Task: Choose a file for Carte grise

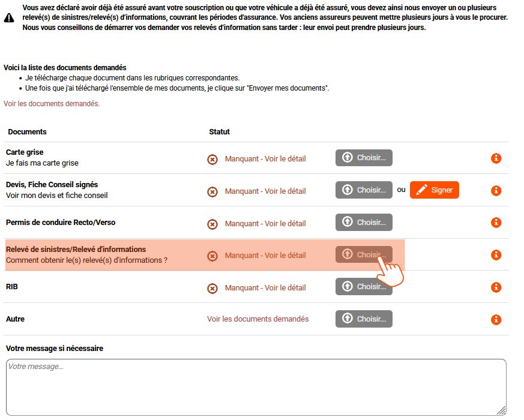Action: point(364,158)
